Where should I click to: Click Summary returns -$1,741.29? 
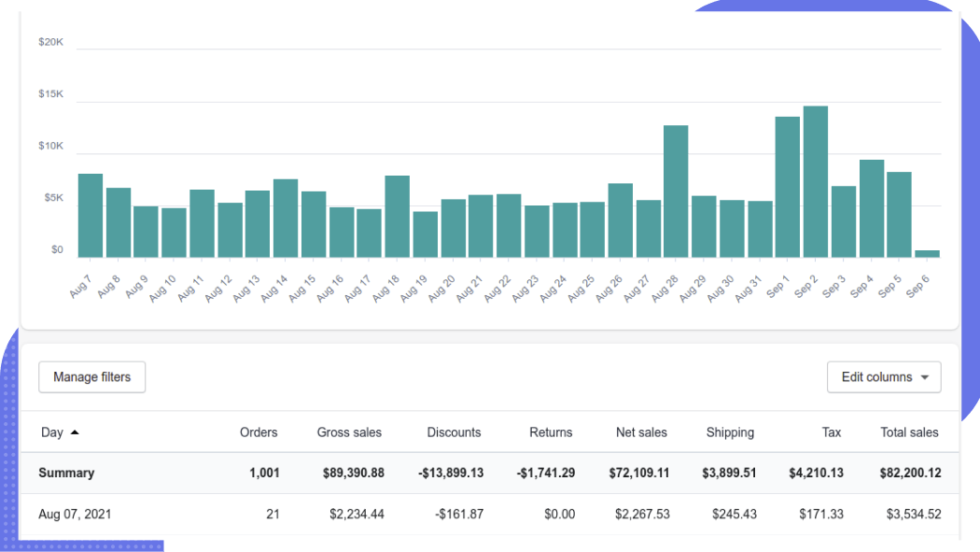point(546,473)
